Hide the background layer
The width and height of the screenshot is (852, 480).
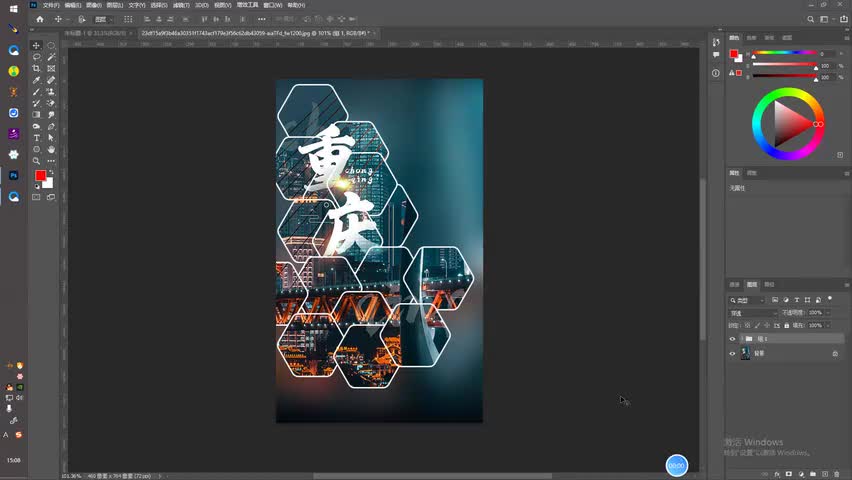(732, 353)
